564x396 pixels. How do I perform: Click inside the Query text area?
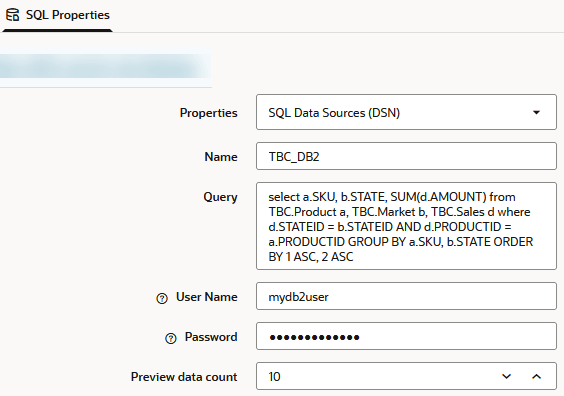pos(406,226)
